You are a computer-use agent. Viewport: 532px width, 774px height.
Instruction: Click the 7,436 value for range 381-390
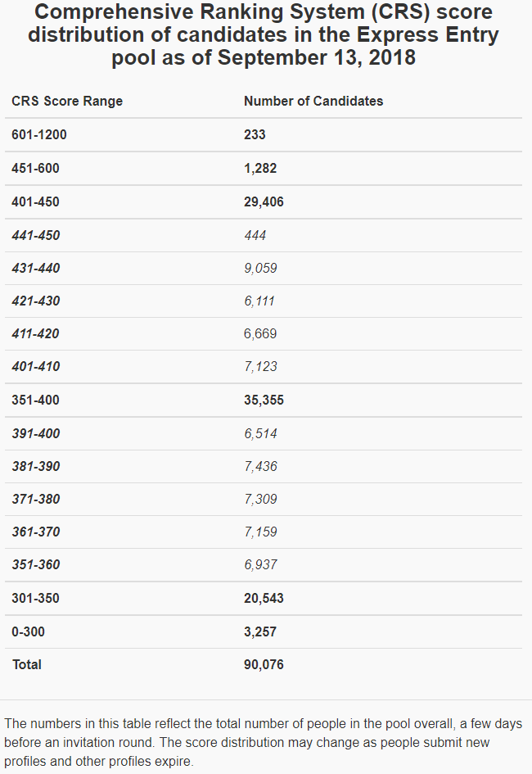click(x=260, y=466)
